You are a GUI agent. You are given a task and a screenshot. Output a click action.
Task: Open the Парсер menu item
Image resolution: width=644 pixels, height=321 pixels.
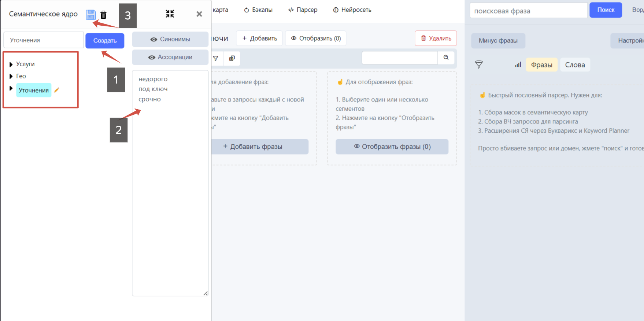[303, 10]
